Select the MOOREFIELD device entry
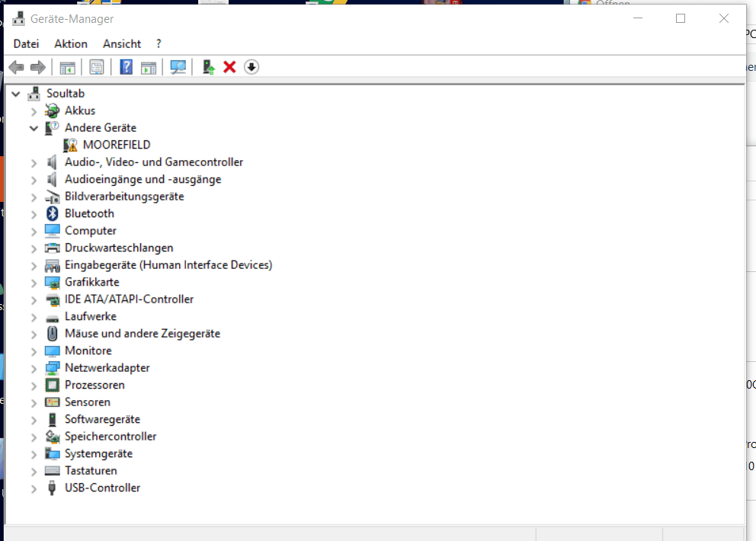This screenshot has width=756, height=541. pos(117,145)
